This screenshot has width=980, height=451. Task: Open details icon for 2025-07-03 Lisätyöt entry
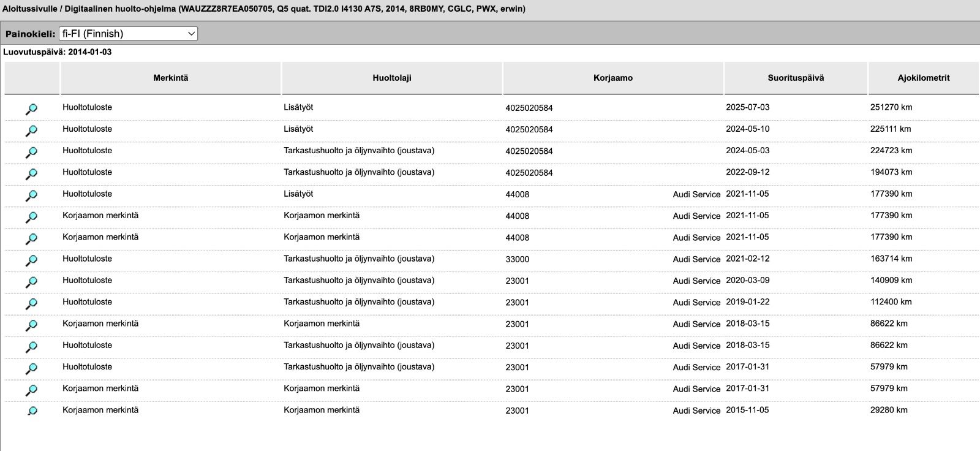point(31,109)
